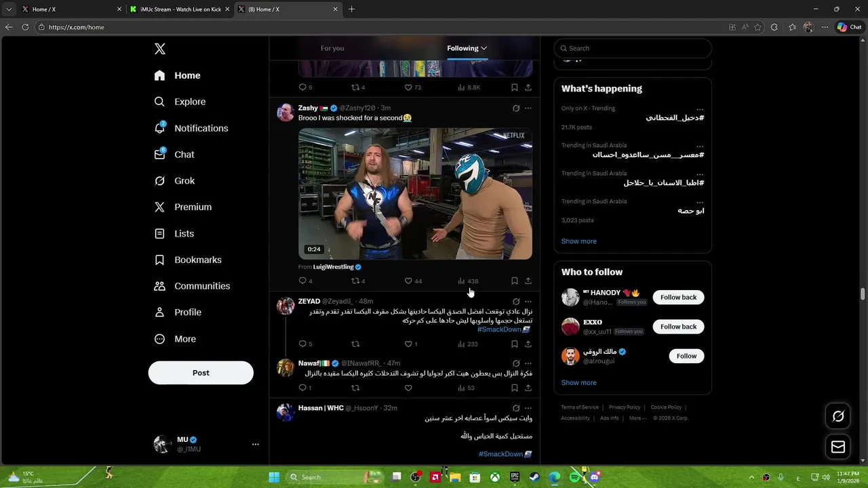Open Grok from sidebar
The height and width of the screenshot is (488, 868).
[175, 181]
